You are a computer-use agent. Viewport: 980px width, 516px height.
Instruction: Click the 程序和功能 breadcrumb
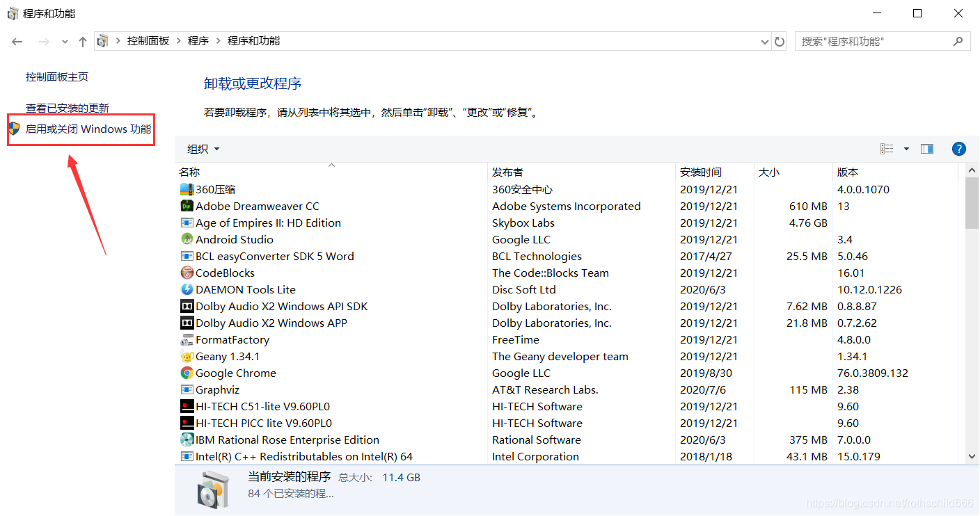(253, 41)
